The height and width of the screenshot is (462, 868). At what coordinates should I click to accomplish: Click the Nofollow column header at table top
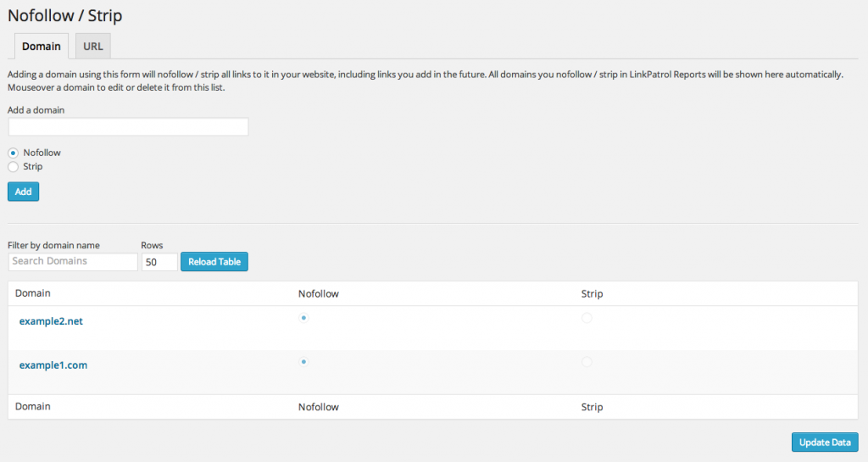click(319, 294)
